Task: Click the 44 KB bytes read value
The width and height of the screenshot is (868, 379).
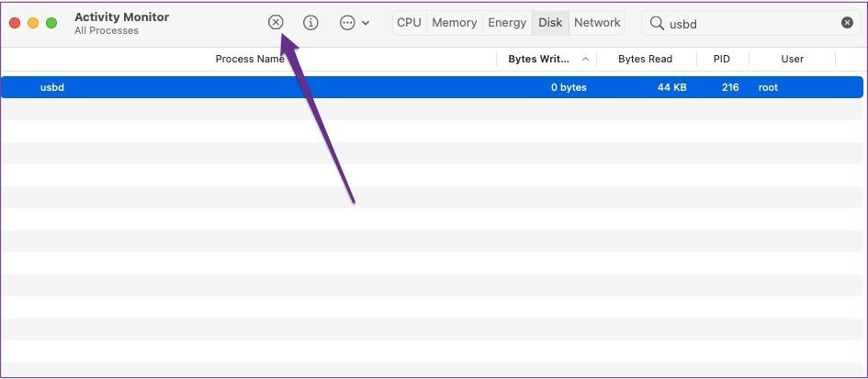Action: coord(672,87)
